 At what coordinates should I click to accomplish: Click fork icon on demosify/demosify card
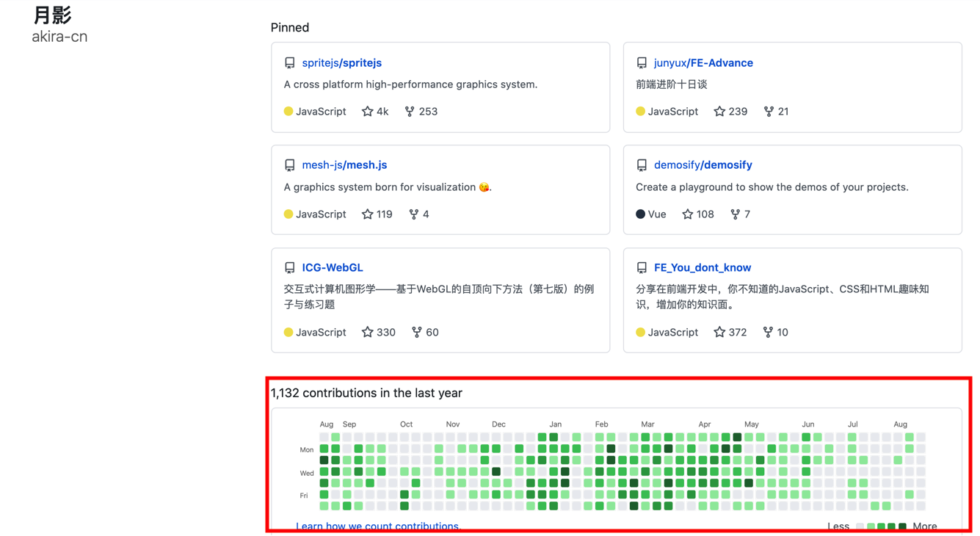click(x=735, y=214)
